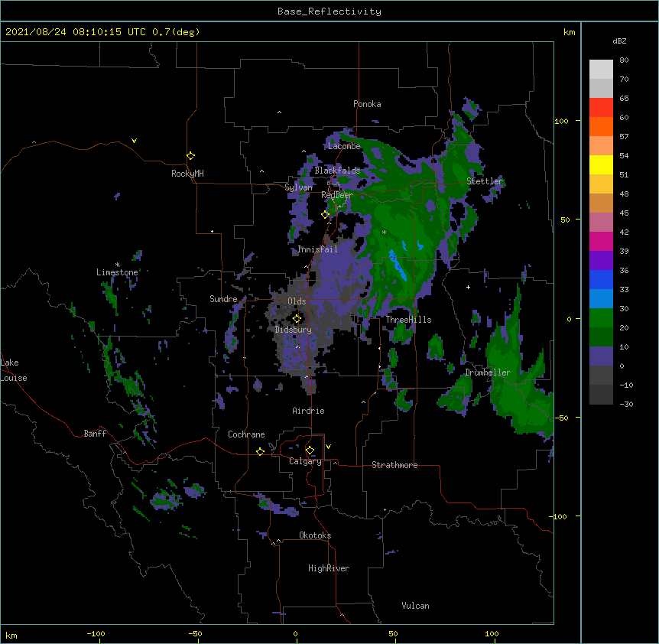
Task: Click the Calgary city label
Action: pyautogui.click(x=306, y=461)
